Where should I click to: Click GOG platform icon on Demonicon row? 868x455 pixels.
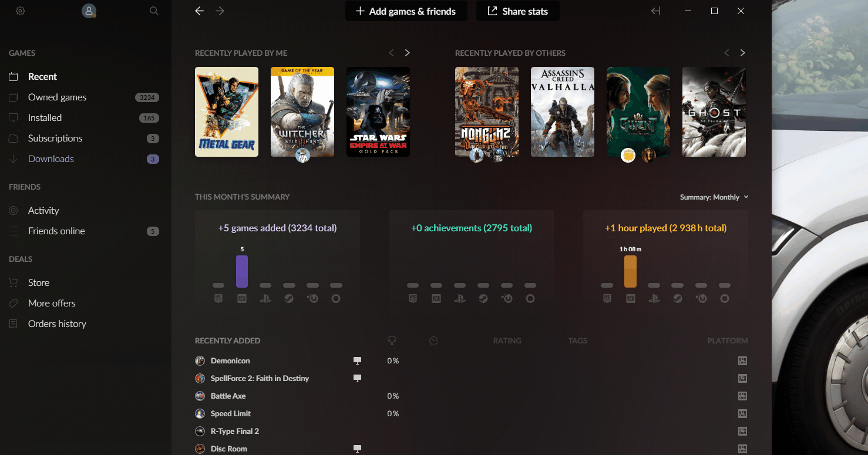(x=742, y=361)
